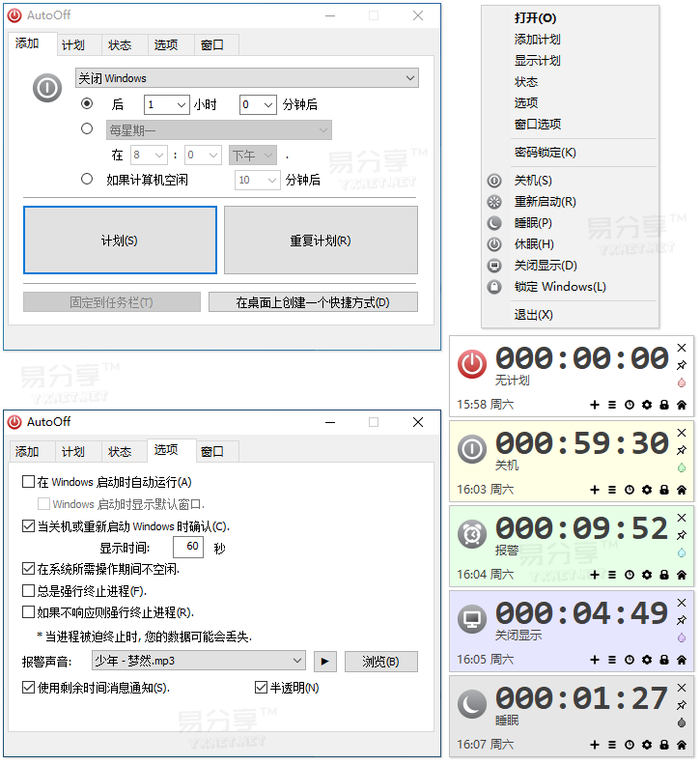Click the 显示时间 seconds input field
Screen dimensions: 700x764
188,547
